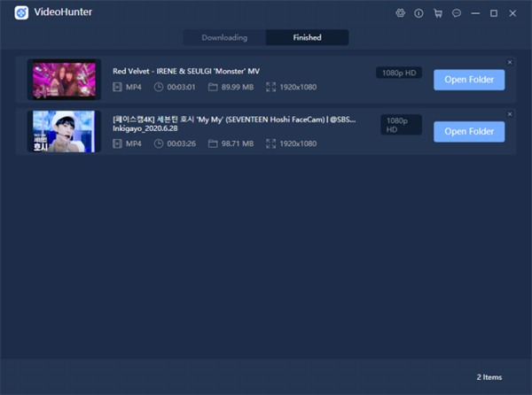Click the 98.71 MB file size text

238,143
